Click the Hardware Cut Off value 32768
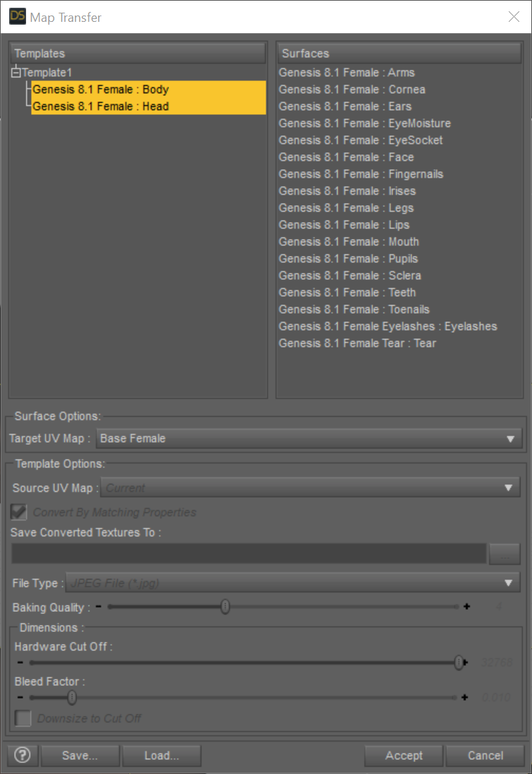The width and height of the screenshot is (532, 774). (x=497, y=663)
